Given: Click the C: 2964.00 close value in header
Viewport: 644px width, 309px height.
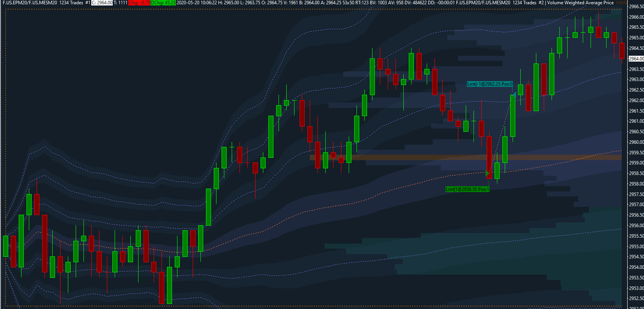Looking at the screenshot, I should [x=102, y=3].
